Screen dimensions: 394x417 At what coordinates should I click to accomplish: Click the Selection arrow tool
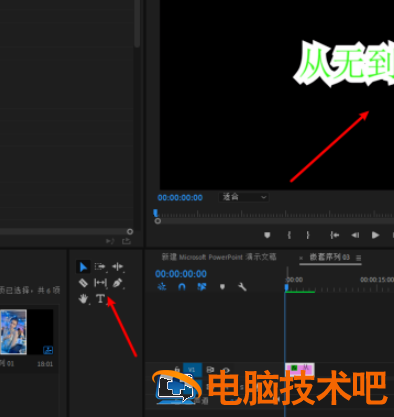point(83,267)
